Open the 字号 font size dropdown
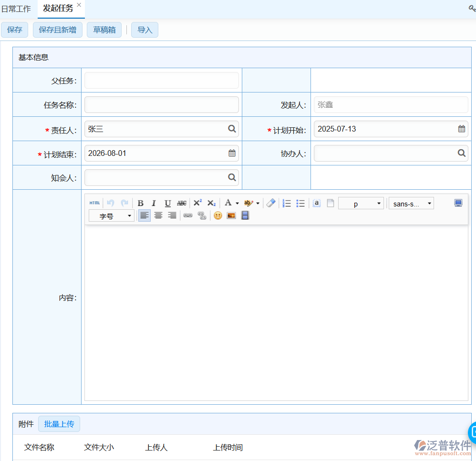 click(111, 215)
